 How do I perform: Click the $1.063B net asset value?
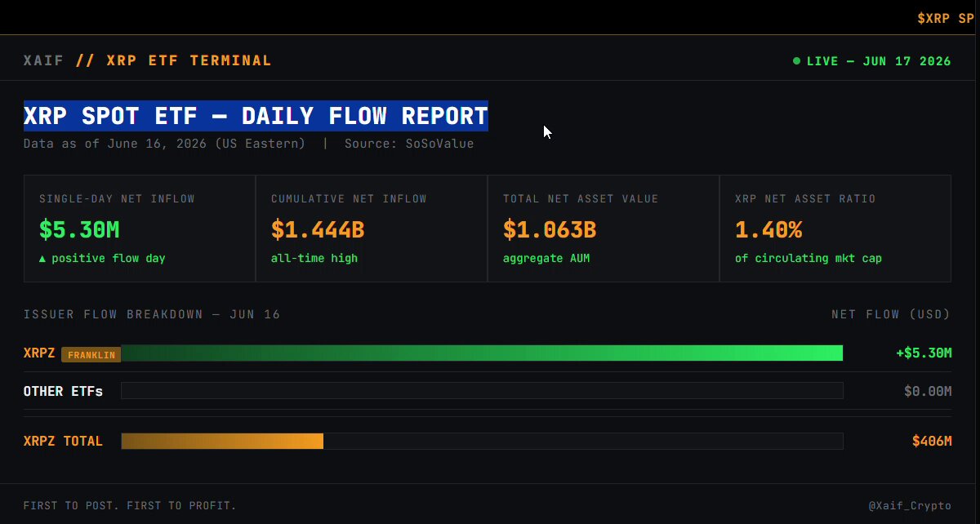pyautogui.click(x=550, y=230)
